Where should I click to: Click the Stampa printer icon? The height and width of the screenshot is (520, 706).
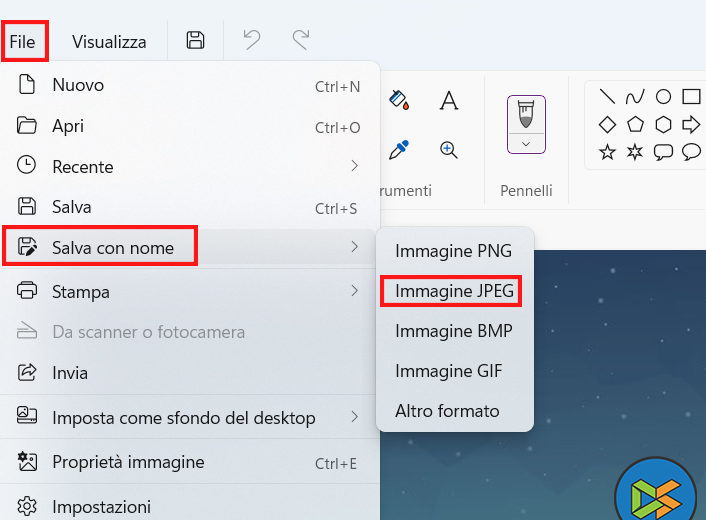pos(27,290)
